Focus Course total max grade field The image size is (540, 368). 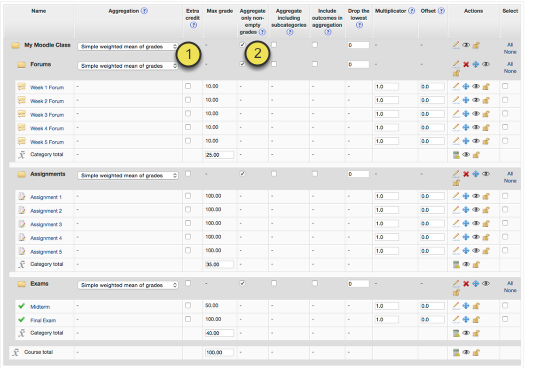point(219,353)
